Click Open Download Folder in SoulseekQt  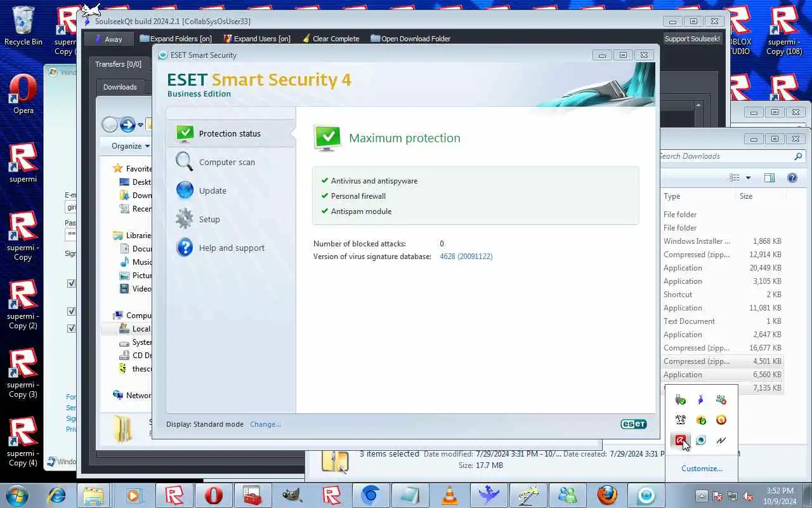[x=410, y=39]
